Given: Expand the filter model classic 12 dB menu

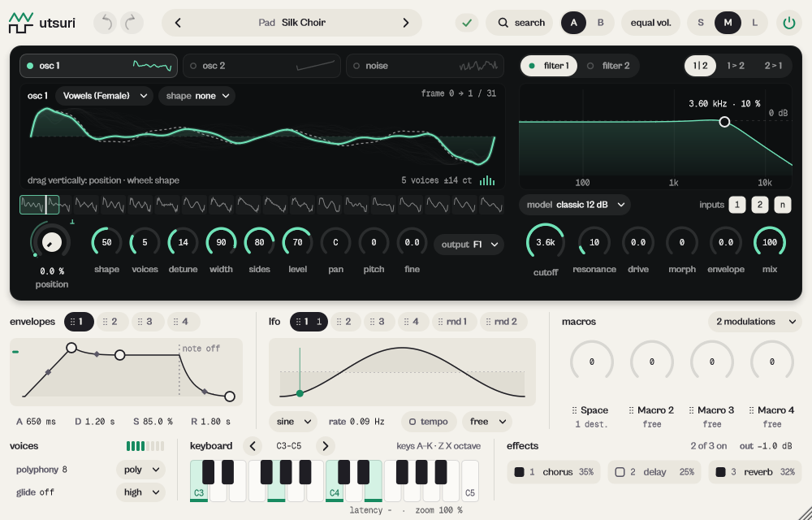Looking at the screenshot, I should point(575,205).
